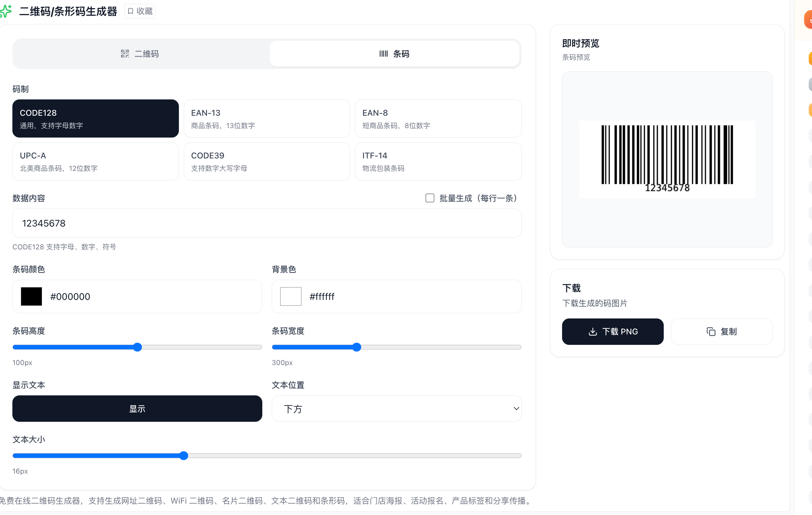812x515 pixels.
Task: Click the 复制 copy button
Action: click(722, 331)
